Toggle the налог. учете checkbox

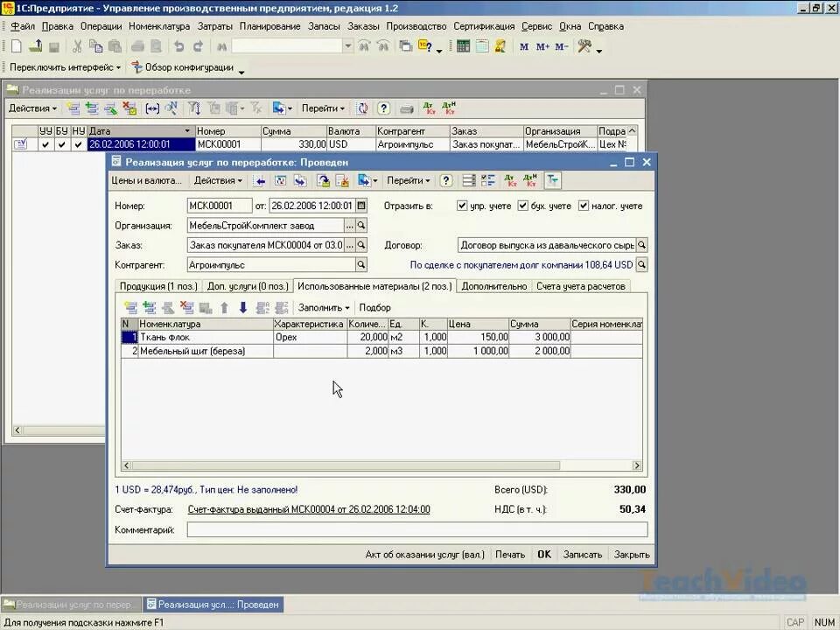(x=584, y=206)
